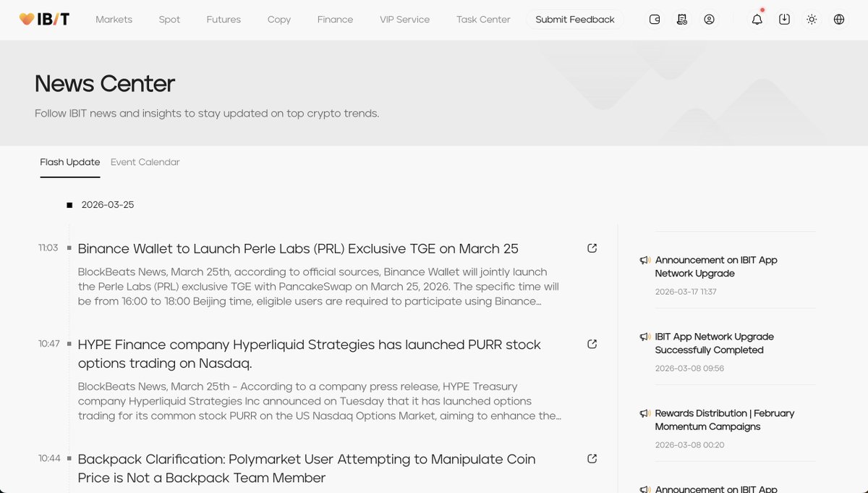868x493 pixels.
Task: Click the 10:44 timestamp
Action: click(x=48, y=458)
